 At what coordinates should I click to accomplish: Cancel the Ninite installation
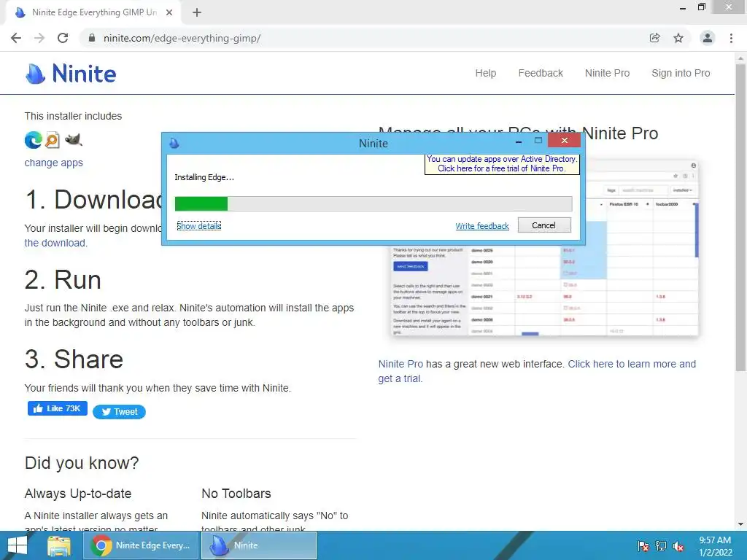[544, 225]
